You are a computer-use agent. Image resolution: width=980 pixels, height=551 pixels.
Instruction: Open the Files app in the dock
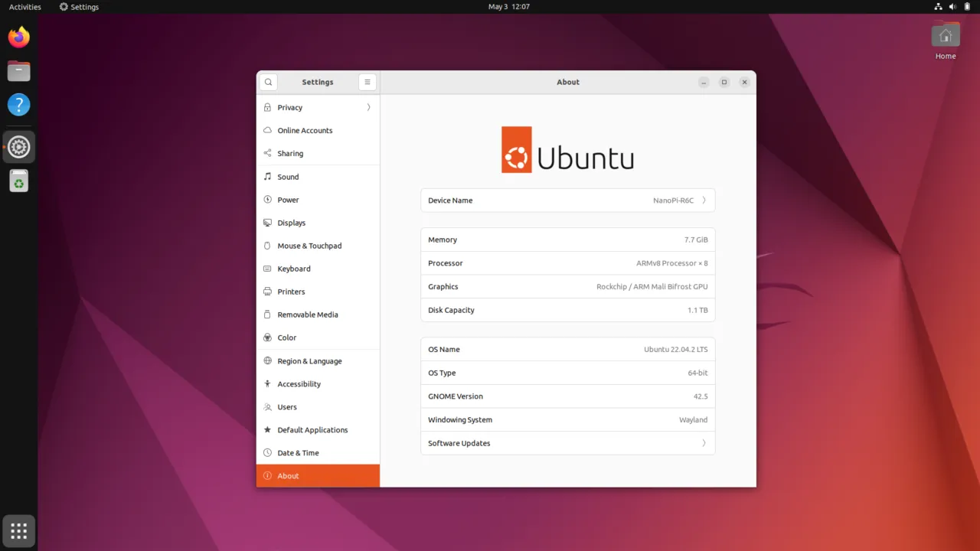coord(19,71)
